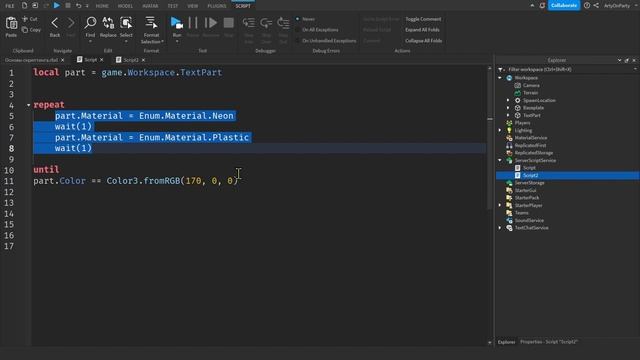Screen dimensions: 640x360
Task: Open the AVATAR ribbon tab
Action: point(150,6)
